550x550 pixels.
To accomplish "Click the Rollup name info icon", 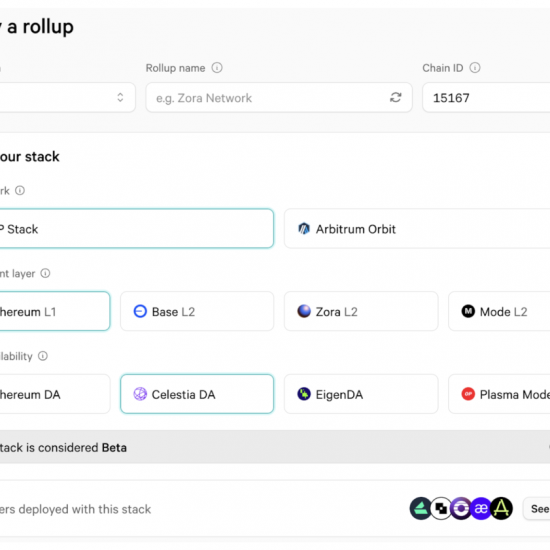I will [x=217, y=67].
